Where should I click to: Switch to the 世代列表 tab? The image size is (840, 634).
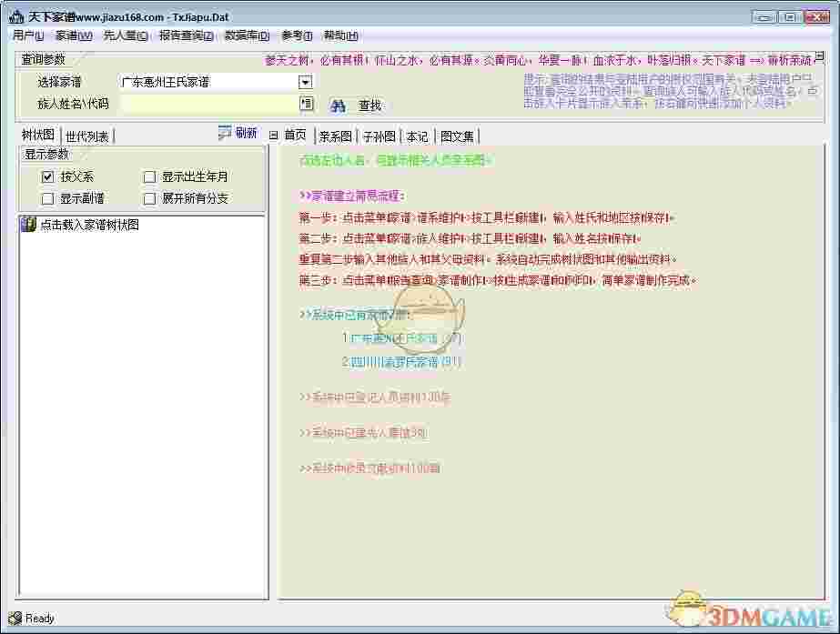[x=87, y=136]
